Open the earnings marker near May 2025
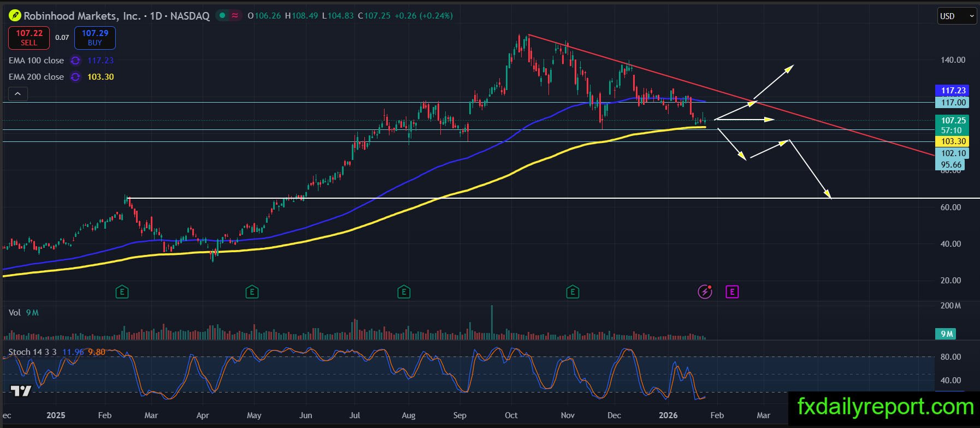Image resolution: width=980 pixels, height=428 pixels. point(252,292)
